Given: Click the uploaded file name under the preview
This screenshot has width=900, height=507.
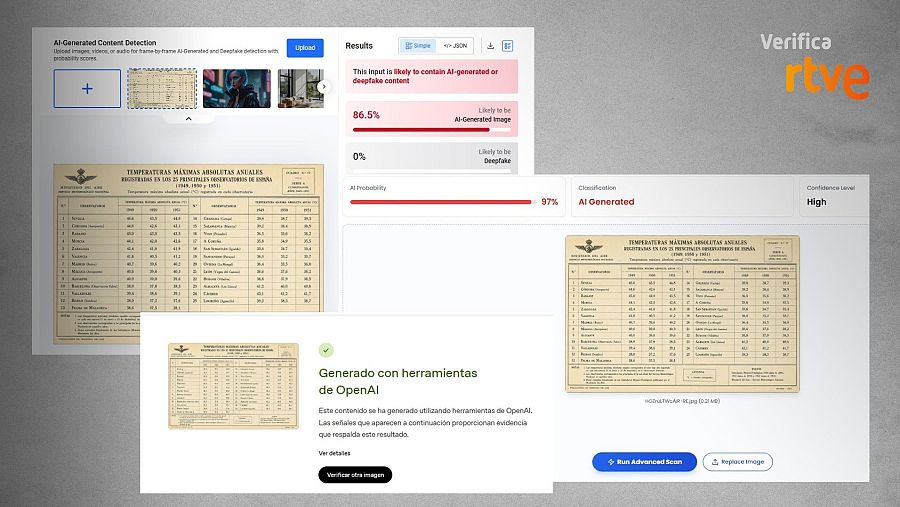Looking at the screenshot, I should (x=682, y=401).
